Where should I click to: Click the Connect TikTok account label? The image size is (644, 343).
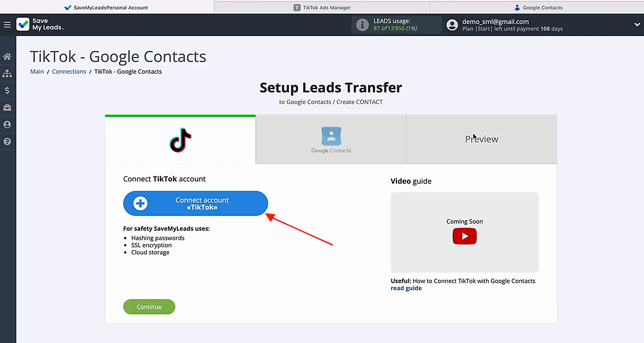point(164,179)
